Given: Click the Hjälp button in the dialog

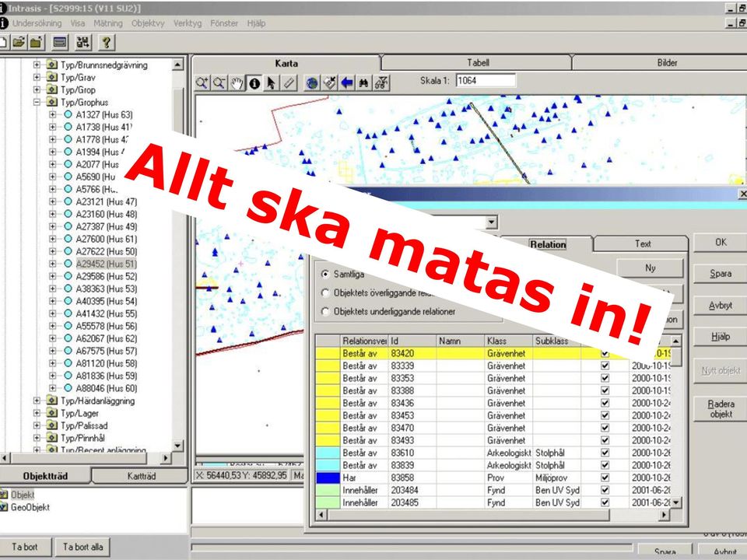Looking at the screenshot, I should click(721, 337).
